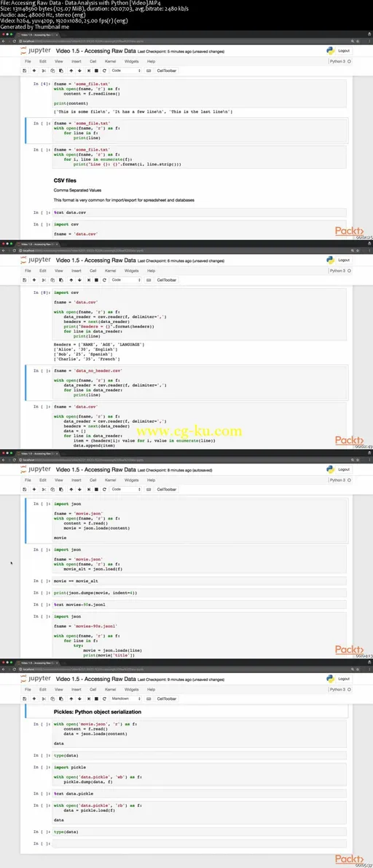
Task: Open the Markdown cell-type dropdown
Action: [125, 698]
